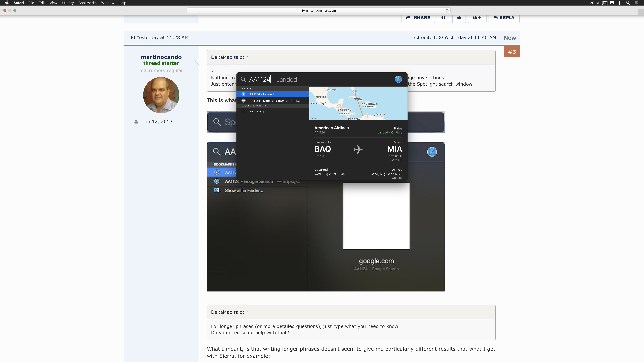Open the Edit menu
This screenshot has width=644, height=362.
click(42, 3)
